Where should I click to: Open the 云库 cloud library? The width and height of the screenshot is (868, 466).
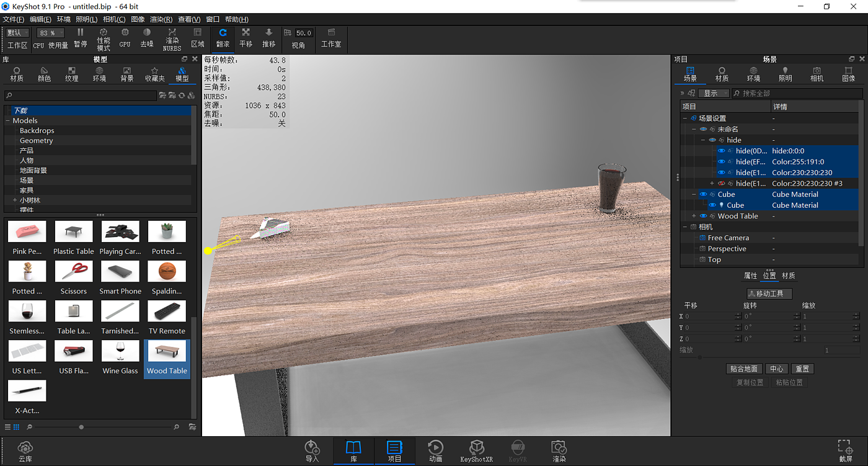[25, 451]
